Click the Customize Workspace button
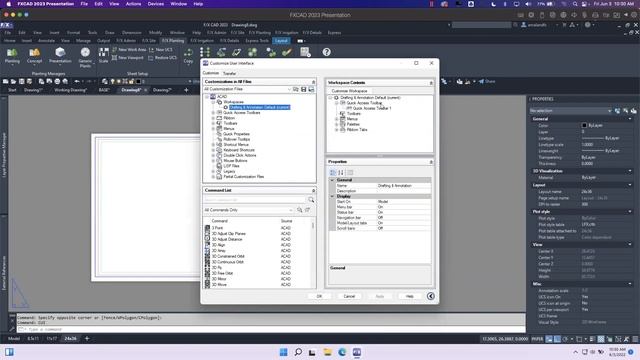Image resolution: width=640 pixels, height=360 pixels. (x=349, y=91)
